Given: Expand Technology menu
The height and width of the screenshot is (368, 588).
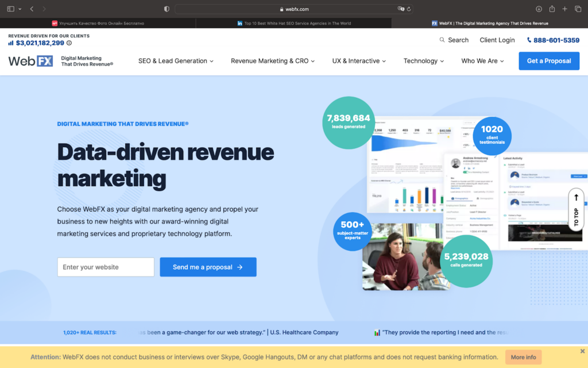Looking at the screenshot, I should tap(423, 61).
